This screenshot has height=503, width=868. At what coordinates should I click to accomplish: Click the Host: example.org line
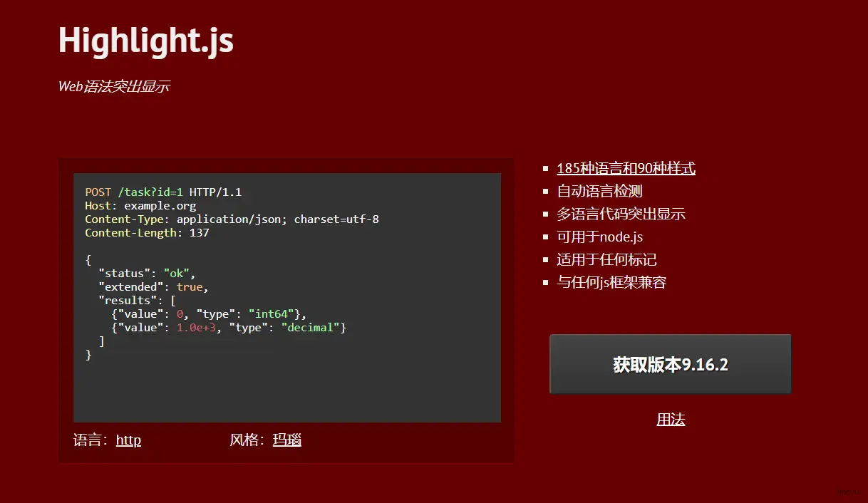(140, 206)
